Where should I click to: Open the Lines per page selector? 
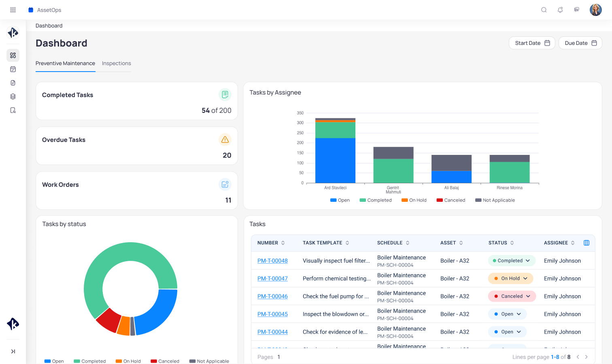(556, 357)
